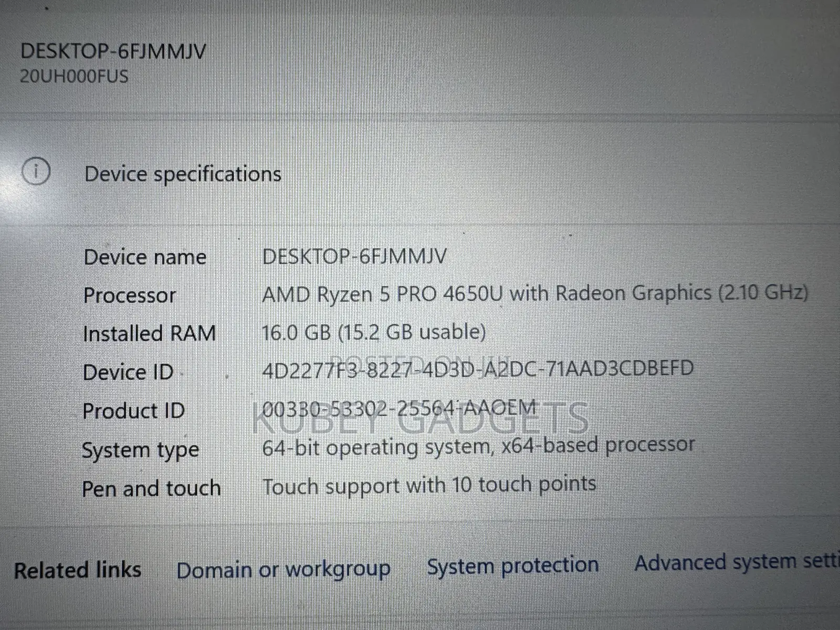Select the 16.0 GB (15.2 GB usable) value
The height and width of the screenshot is (630, 840).
pyautogui.click(x=374, y=332)
